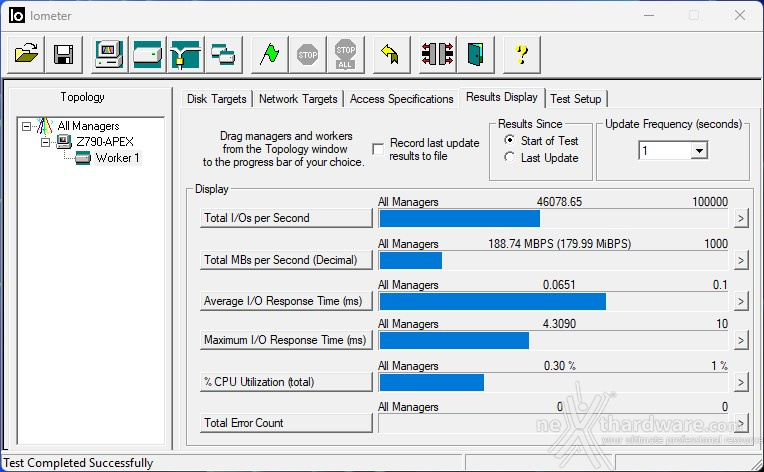This screenshot has width=764, height=472.
Task: Collapse the Z790-APEX manager node
Action: coord(45,142)
